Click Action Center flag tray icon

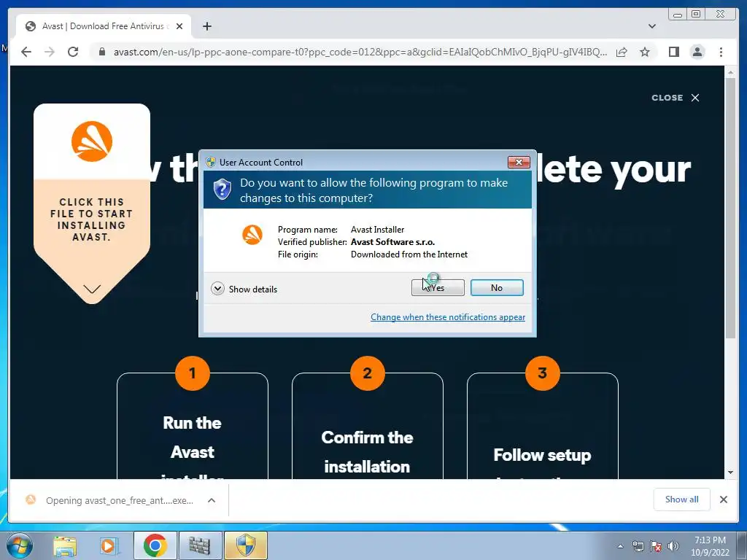(656, 546)
